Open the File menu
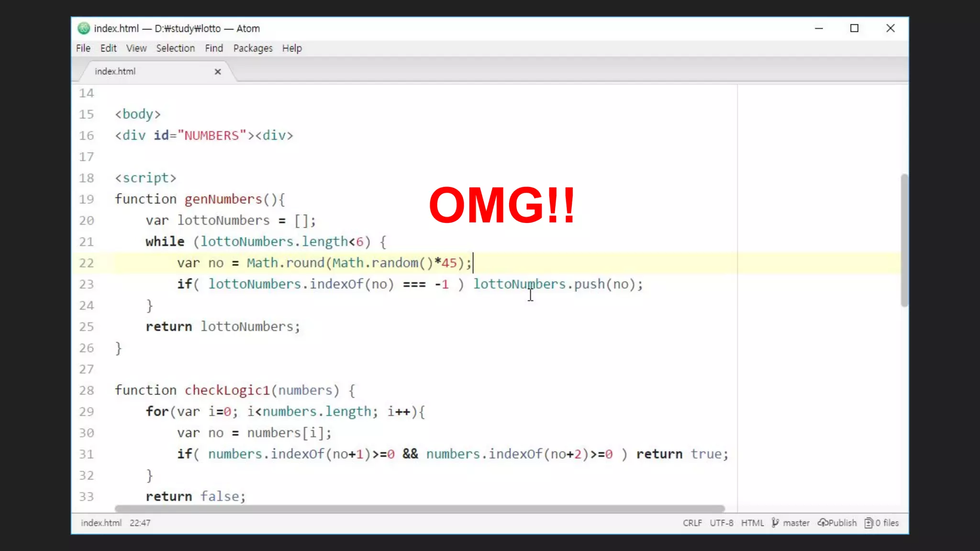Screen dimensions: 980x551 click(x=83, y=48)
